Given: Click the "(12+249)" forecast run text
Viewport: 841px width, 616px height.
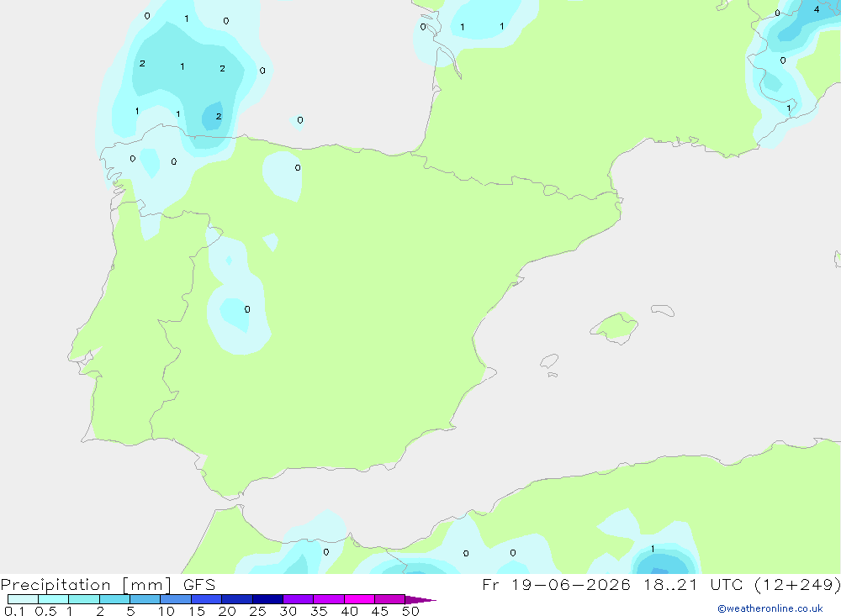Looking at the screenshot, I should (797, 584).
